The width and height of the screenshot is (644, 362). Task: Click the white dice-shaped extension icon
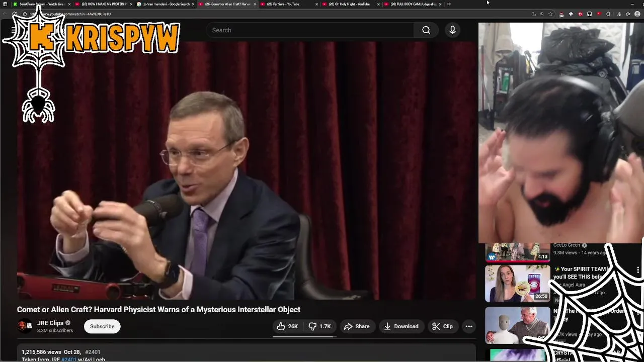pyautogui.click(x=571, y=14)
